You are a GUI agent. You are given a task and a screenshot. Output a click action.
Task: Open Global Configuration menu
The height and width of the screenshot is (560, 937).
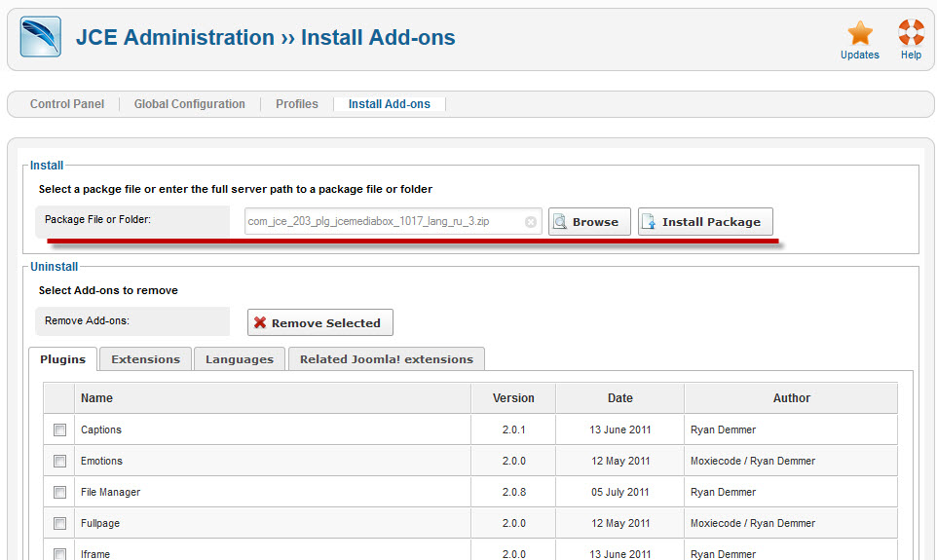[189, 104]
